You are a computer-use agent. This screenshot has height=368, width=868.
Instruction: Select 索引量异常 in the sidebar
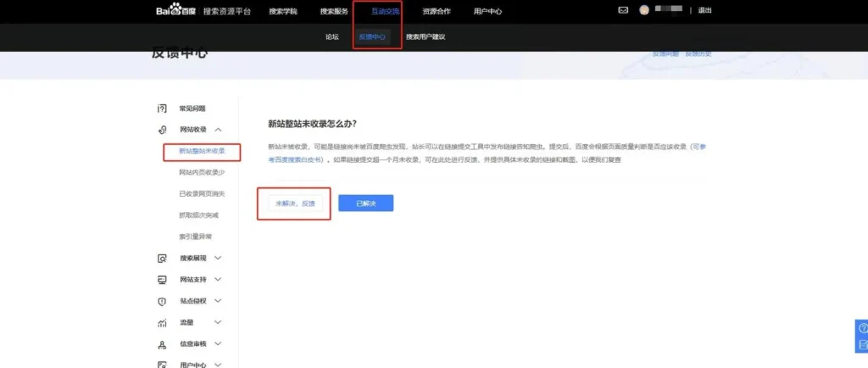pos(196,237)
